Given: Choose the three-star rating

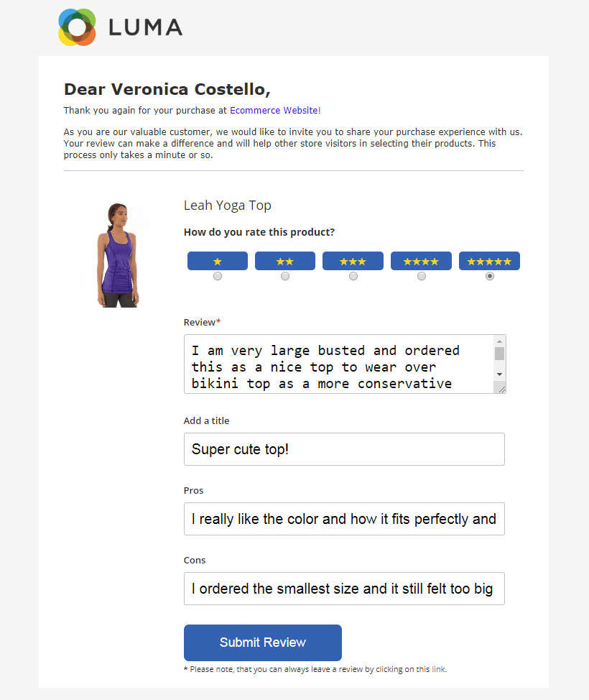Looking at the screenshot, I should click(x=353, y=261).
